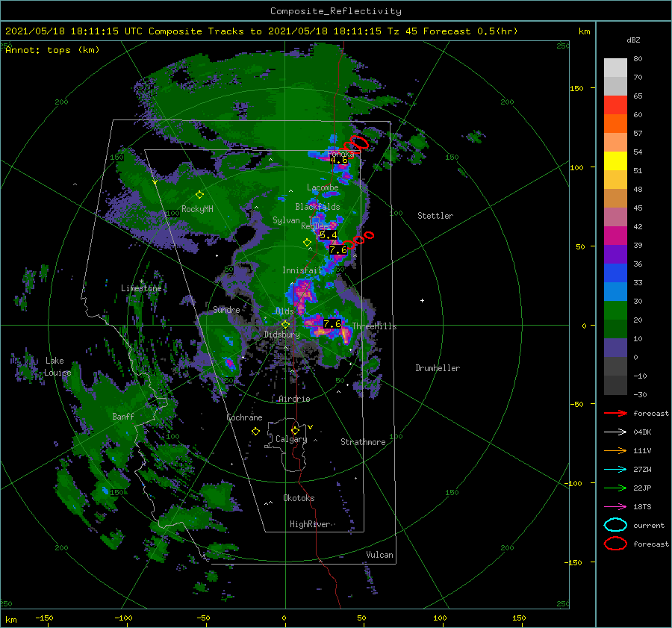Select the bright green 30 dBZ swatch
Image resolution: width=672 pixels, height=628 pixels.
[615, 311]
